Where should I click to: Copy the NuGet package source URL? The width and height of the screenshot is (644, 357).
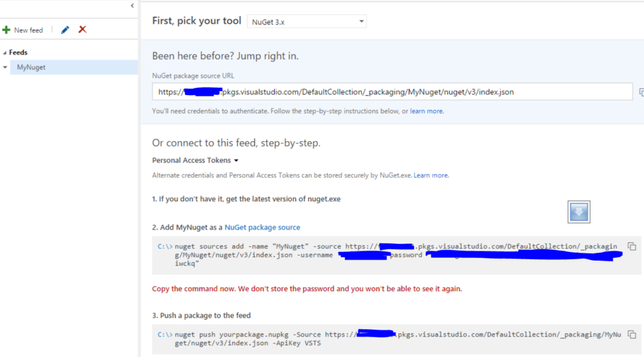641,92
